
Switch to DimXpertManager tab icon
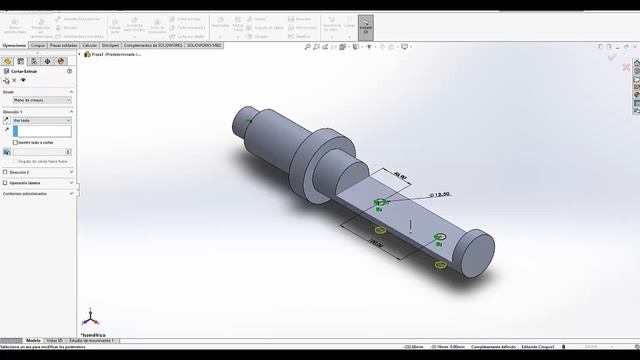(x=47, y=61)
